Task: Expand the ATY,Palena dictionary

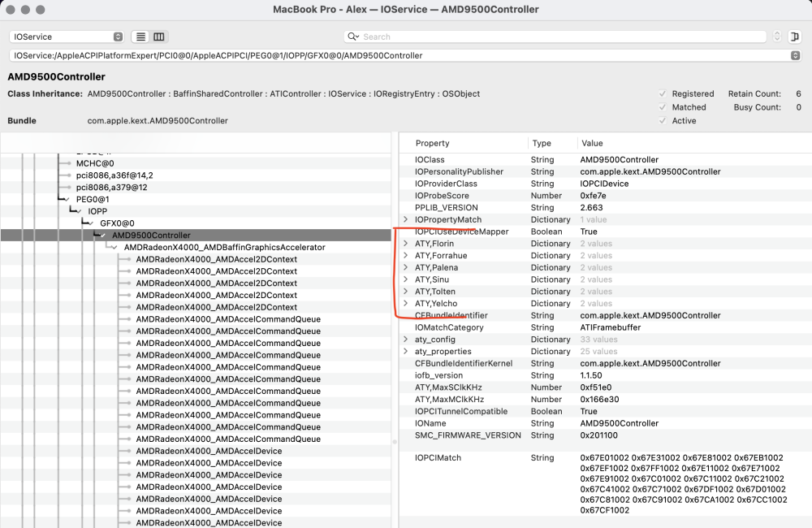Action: [x=405, y=267]
